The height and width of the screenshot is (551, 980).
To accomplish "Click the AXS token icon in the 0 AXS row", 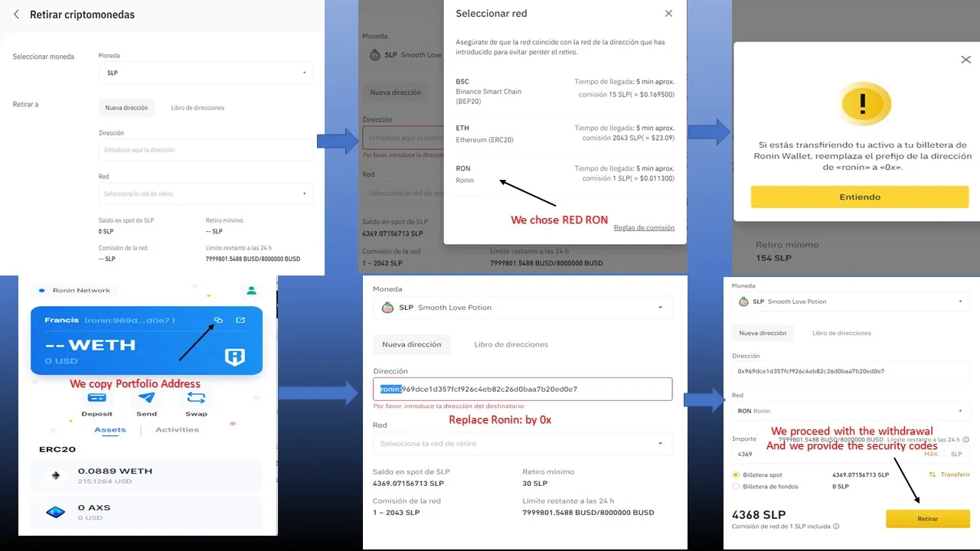I will tap(55, 512).
